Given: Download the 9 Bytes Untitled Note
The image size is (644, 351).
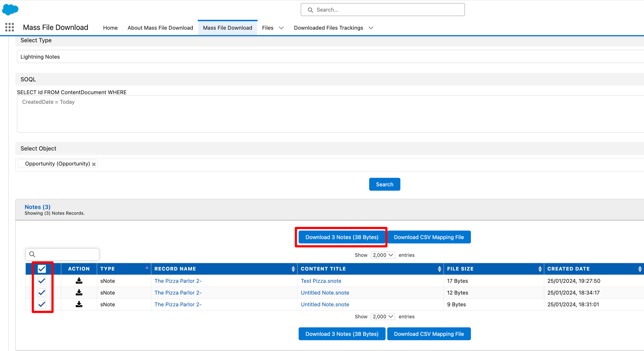Looking at the screenshot, I should point(79,304).
